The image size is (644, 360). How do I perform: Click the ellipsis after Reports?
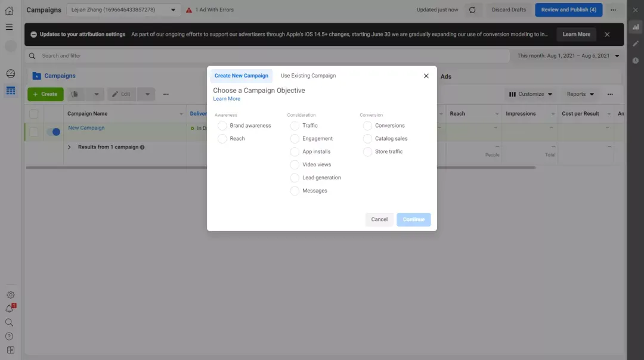point(611,94)
